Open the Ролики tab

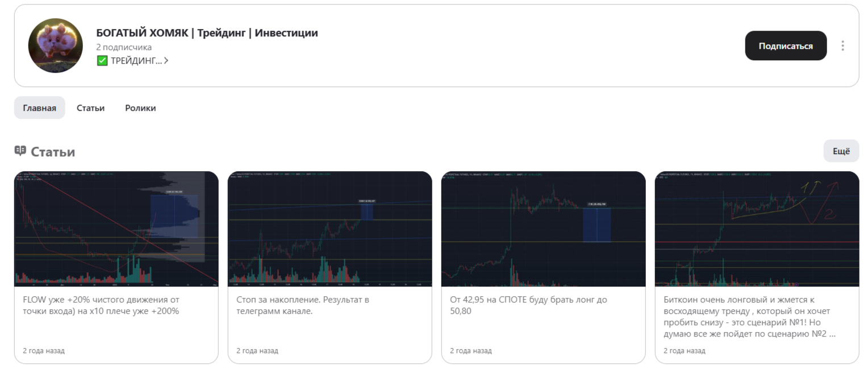point(140,108)
